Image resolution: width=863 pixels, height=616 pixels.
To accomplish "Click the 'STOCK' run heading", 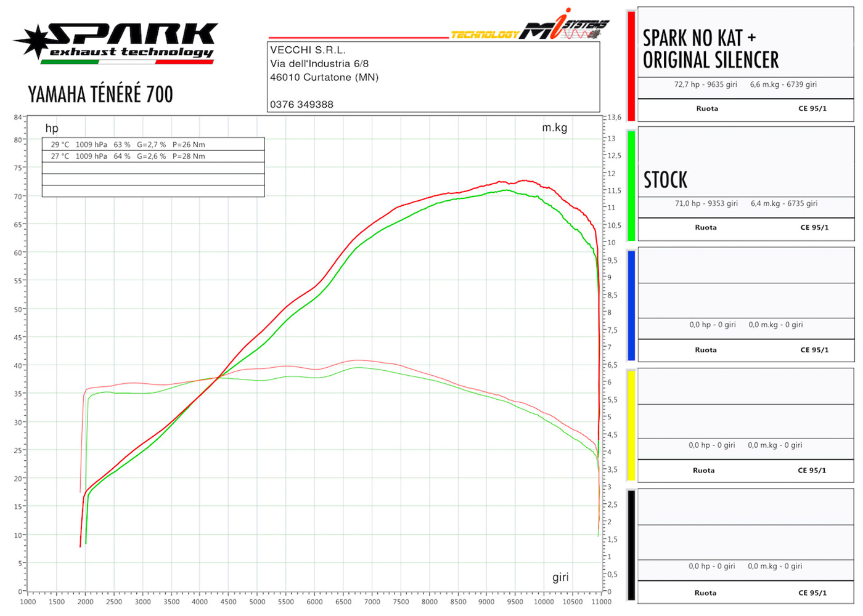I will tap(665, 180).
